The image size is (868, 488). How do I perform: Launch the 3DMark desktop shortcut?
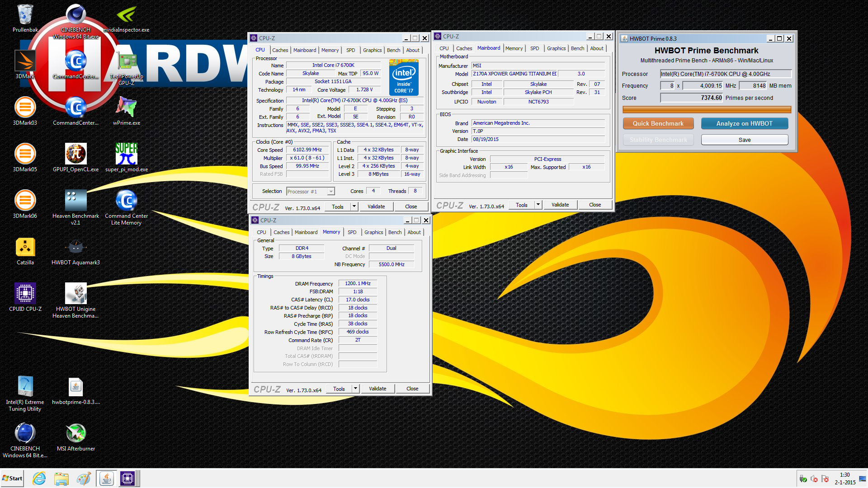point(25,64)
